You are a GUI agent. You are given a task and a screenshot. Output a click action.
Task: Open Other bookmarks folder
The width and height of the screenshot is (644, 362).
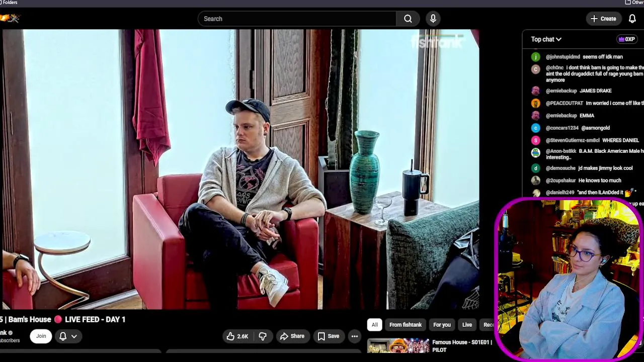(x=634, y=3)
